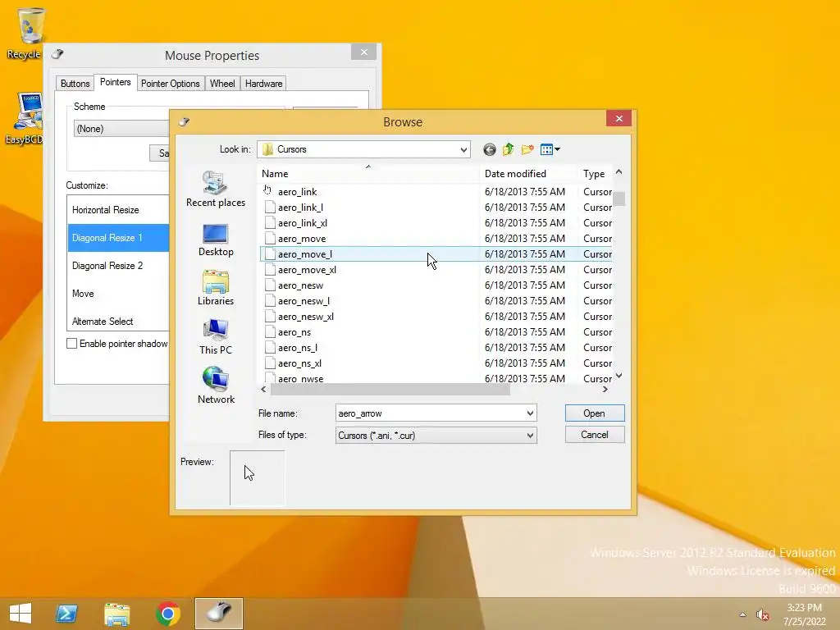Click the scroll right arrow in file list

(x=605, y=390)
